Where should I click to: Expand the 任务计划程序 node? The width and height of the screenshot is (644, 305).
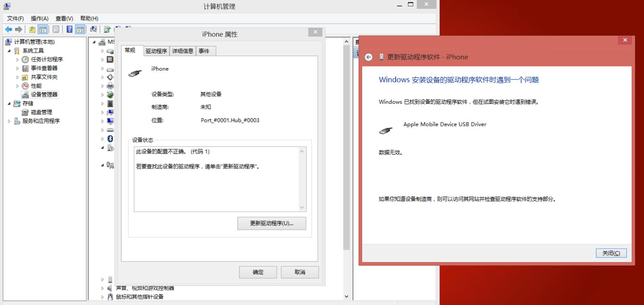(x=18, y=59)
